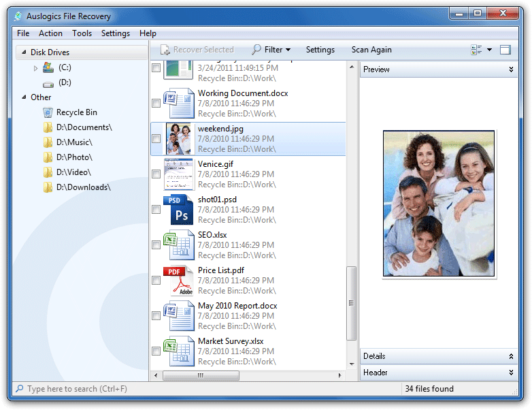Select the Recycle Bin tree item label

click(77, 112)
